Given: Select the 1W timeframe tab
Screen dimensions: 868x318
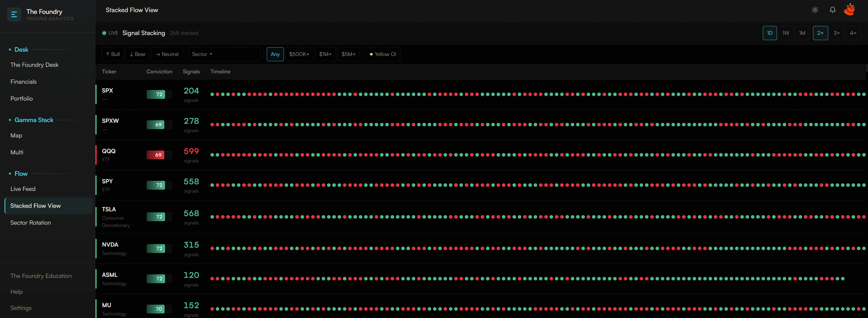Looking at the screenshot, I should tap(785, 33).
